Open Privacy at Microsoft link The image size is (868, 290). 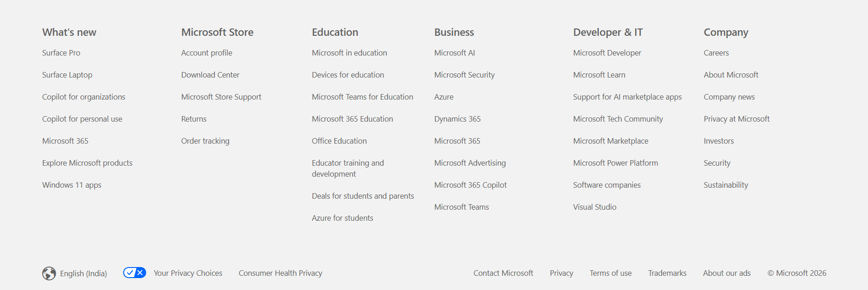click(737, 119)
